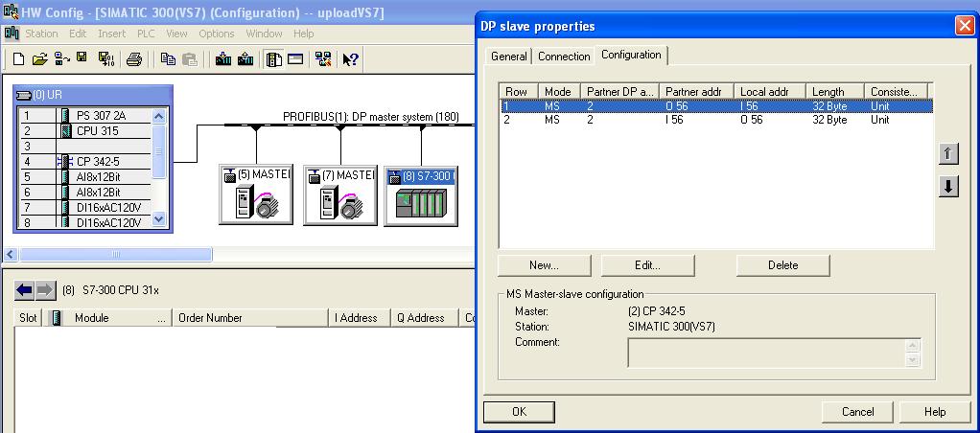Screen dimensions: 980x433
Task: Open the Insert menu
Action: click(x=112, y=34)
